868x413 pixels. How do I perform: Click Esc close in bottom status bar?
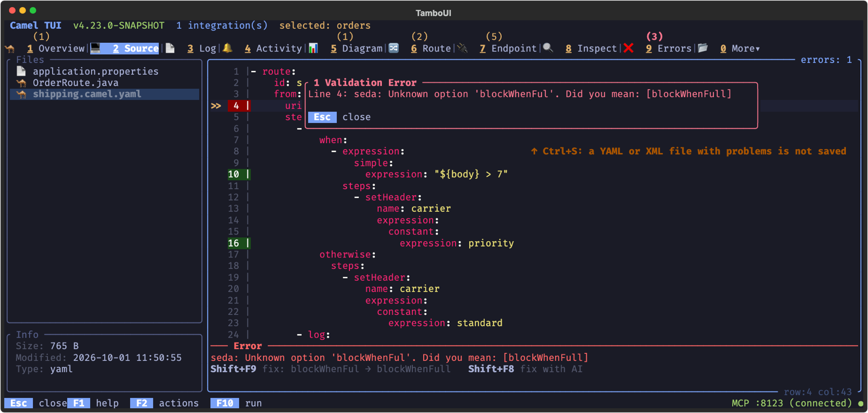(36, 403)
